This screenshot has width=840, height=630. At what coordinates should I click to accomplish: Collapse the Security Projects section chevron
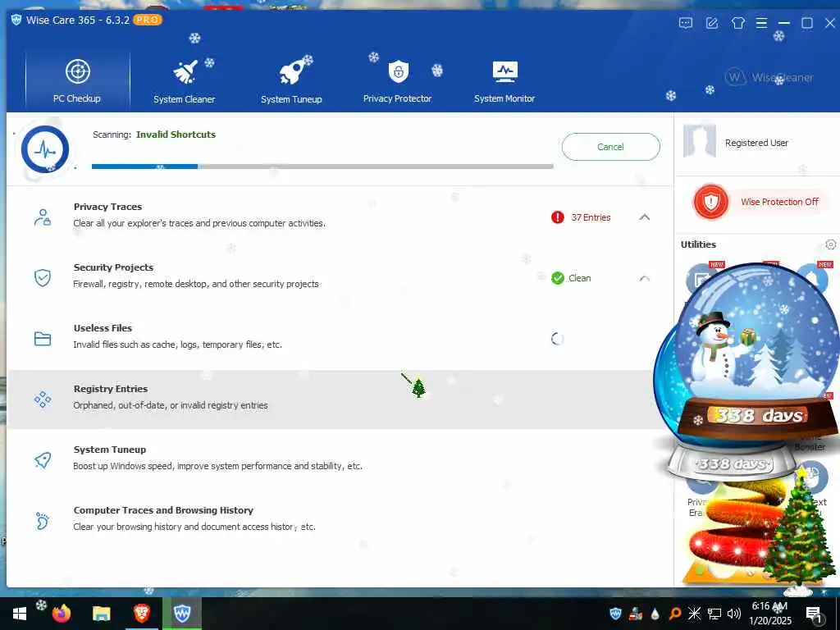tap(645, 279)
